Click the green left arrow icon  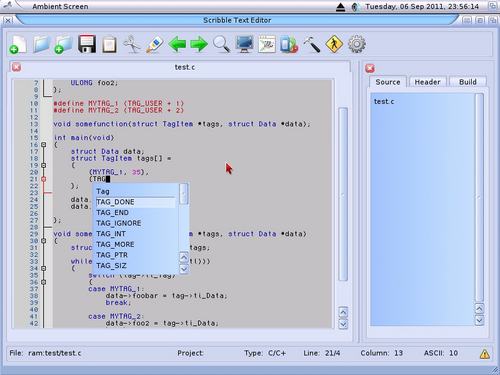pos(177,44)
